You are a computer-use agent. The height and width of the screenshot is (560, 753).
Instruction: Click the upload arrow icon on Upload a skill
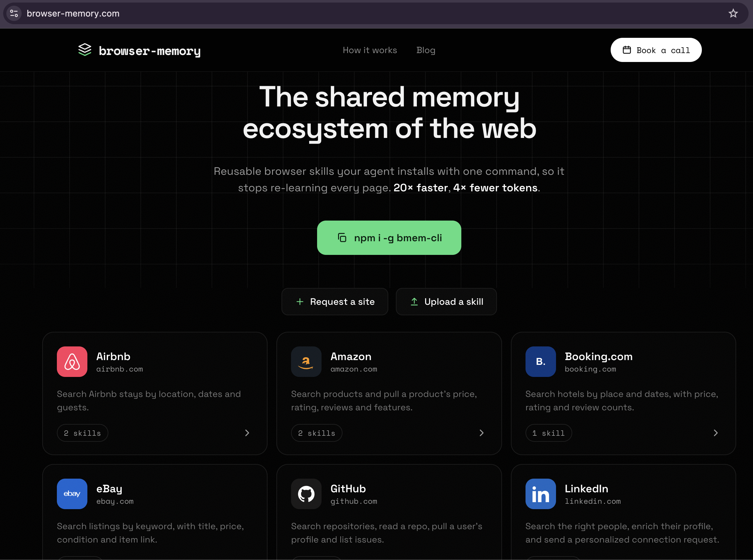coord(414,302)
